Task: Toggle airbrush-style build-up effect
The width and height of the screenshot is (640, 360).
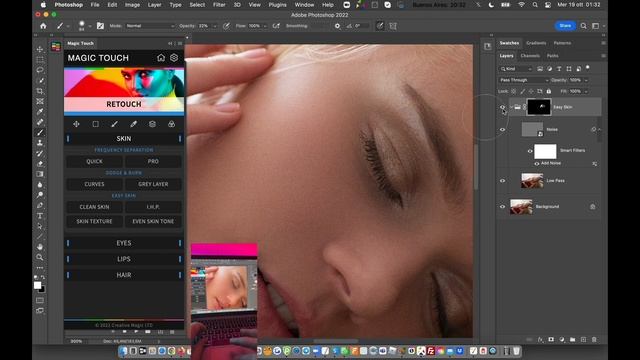Action: point(276,26)
